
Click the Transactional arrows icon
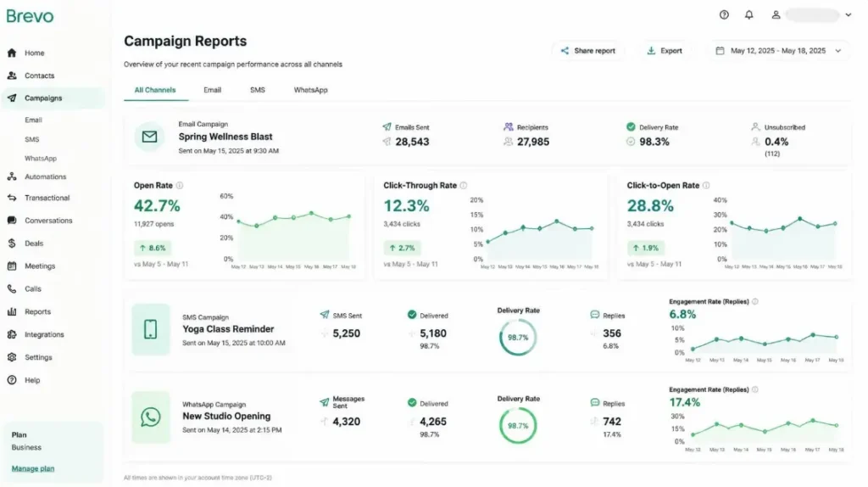pos(12,198)
